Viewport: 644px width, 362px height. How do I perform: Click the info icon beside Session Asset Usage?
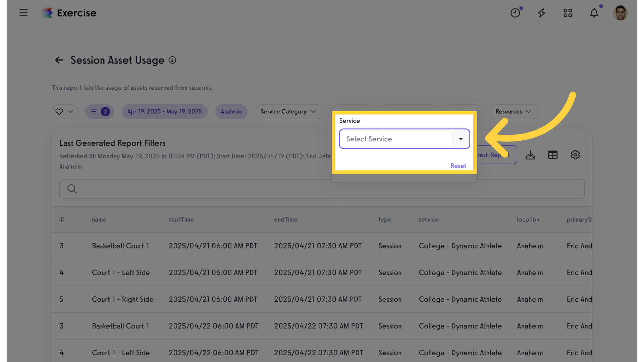coord(172,60)
